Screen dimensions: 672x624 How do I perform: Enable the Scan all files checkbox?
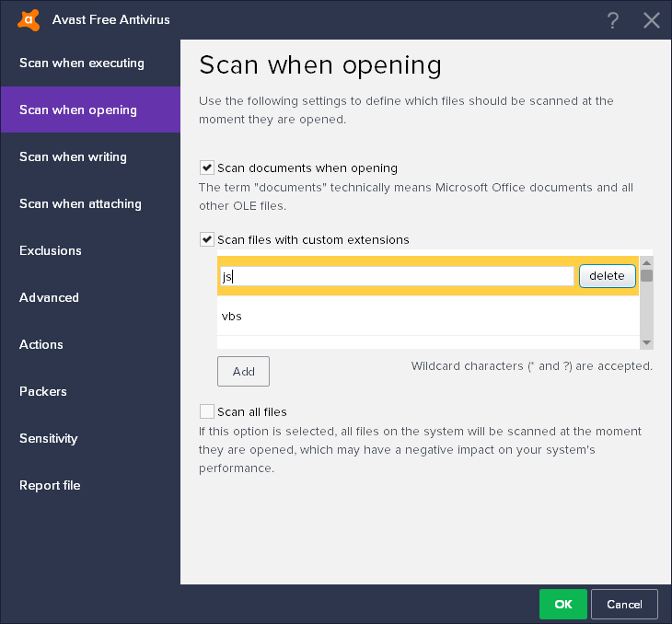(x=207, y=411)
